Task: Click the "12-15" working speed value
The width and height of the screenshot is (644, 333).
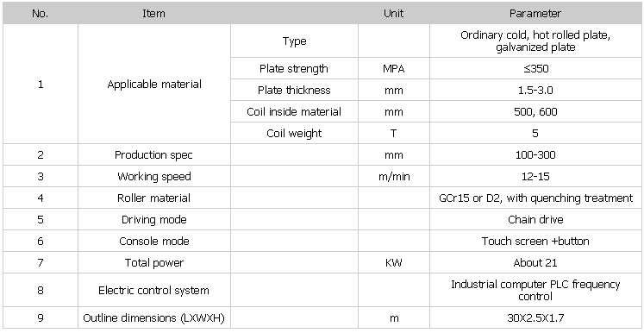Action: pyautogui.click(x=535, y=176)
